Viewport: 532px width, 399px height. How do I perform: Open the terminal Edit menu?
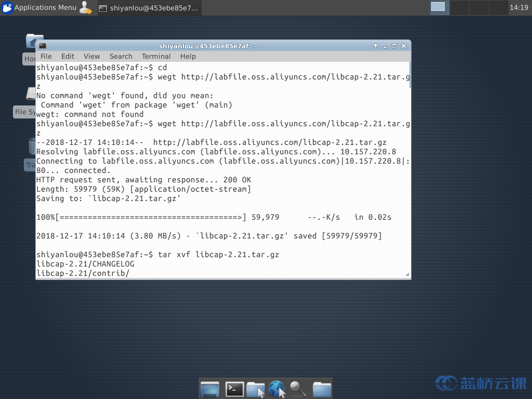point(68,56)
